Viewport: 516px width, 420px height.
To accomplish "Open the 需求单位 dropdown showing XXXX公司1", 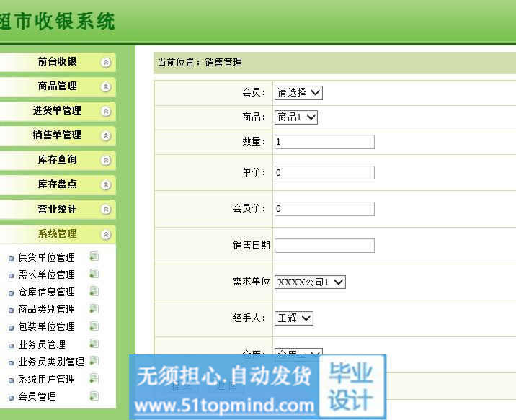I will coord(310,282).
